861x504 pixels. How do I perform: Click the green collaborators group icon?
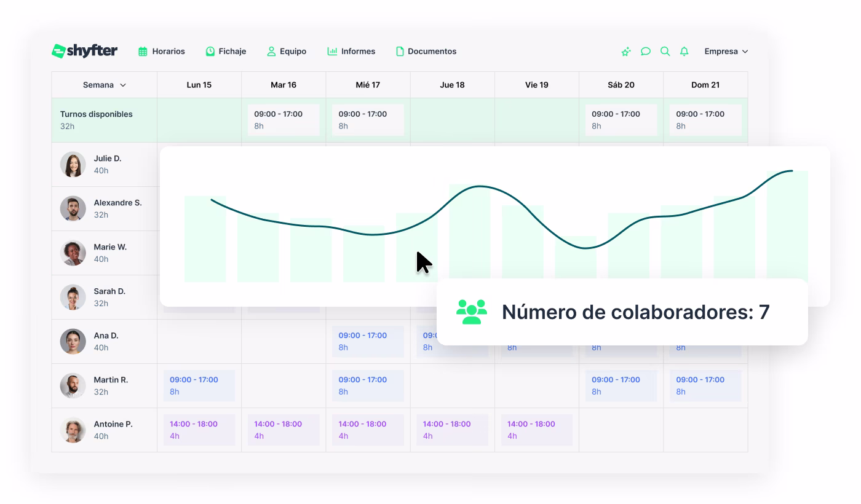472,312
